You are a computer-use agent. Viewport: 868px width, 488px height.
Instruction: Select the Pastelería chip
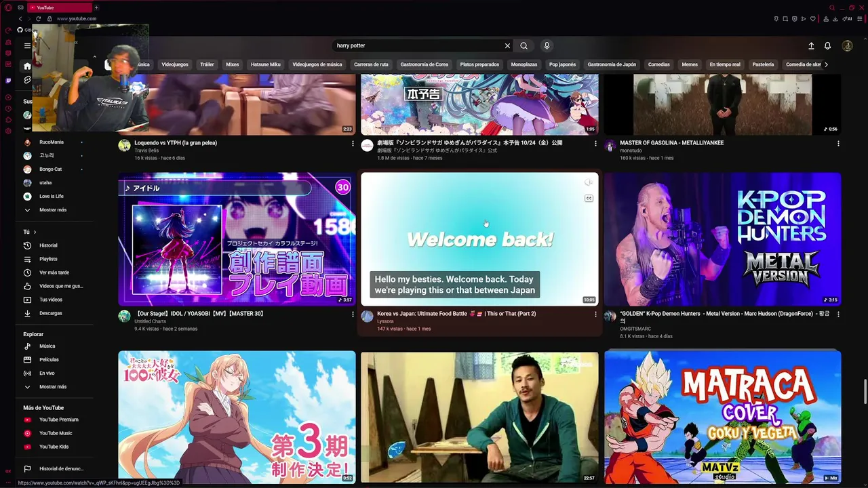763,64
